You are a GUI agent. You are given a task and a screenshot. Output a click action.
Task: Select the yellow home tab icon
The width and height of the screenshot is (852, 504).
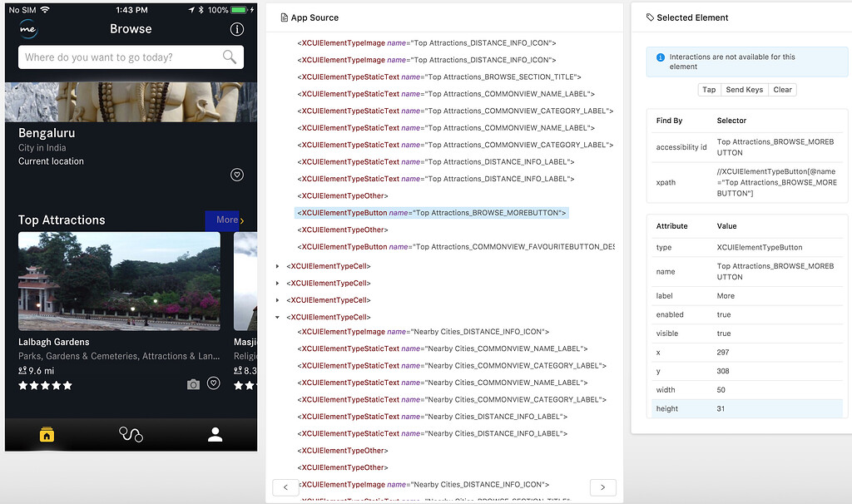(47, 434)
